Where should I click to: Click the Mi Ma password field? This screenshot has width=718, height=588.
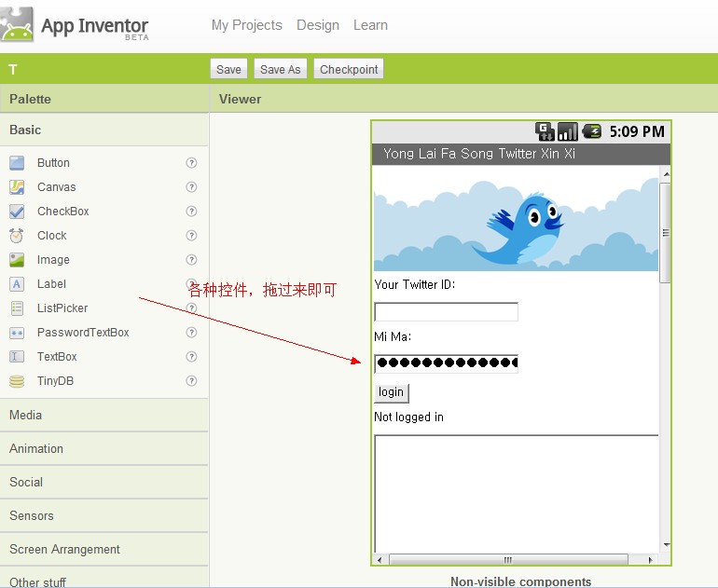coord(446,363)
